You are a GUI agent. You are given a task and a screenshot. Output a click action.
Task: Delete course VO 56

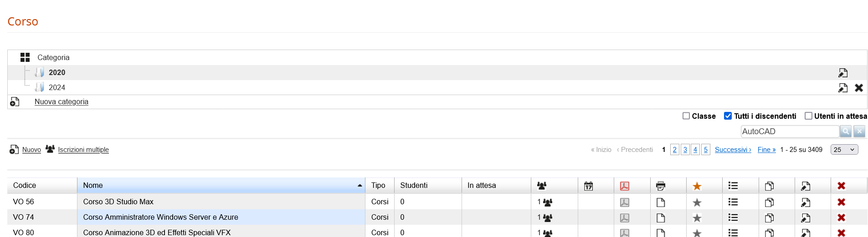click(x=841, y=202)
